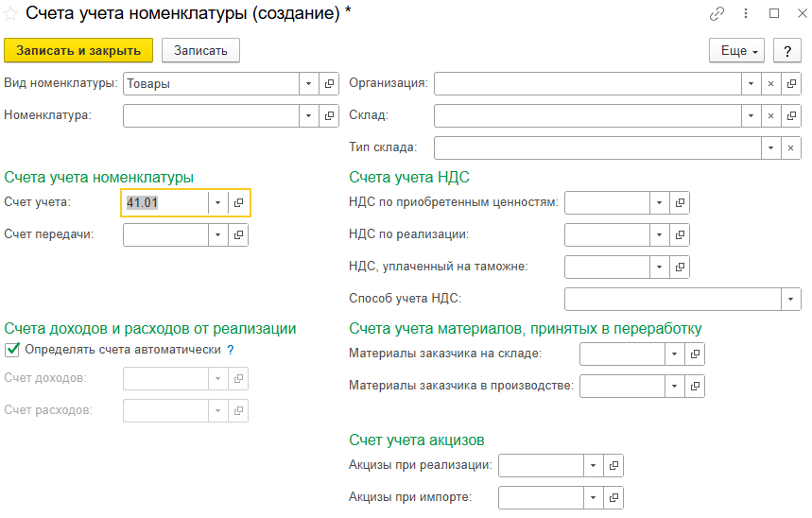Click into the Тип склада input field
The height and width of the screenshot is (518, 812).
(597, 147)
